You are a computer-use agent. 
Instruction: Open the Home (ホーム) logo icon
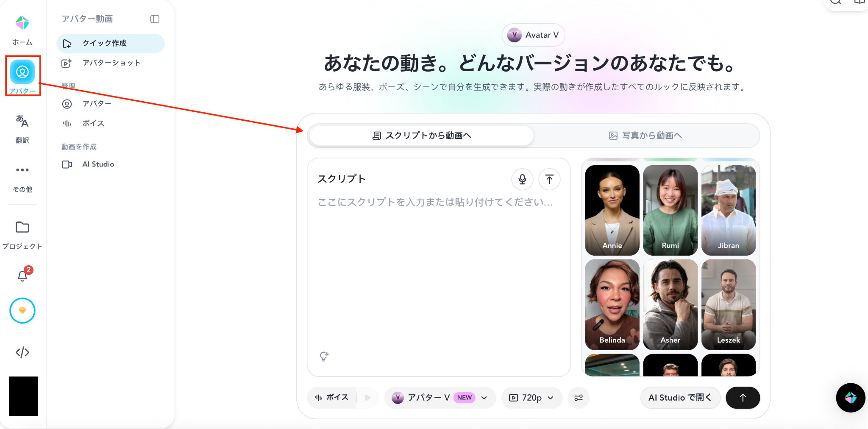[22, 23]
